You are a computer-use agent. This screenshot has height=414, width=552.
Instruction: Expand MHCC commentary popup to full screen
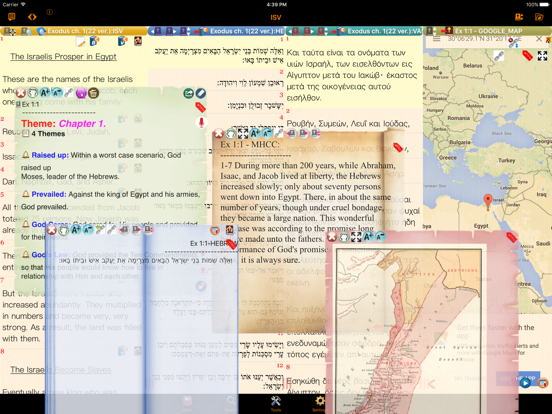coord(243,133)
